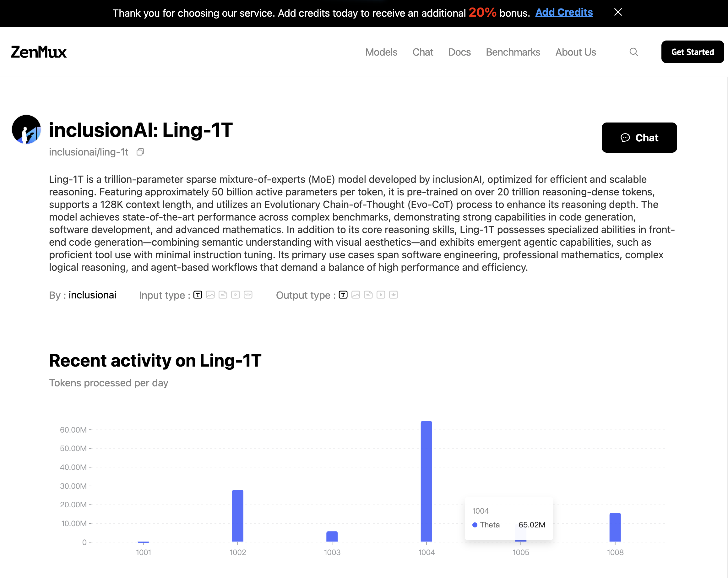Viewport: 728px width, 578px height.
Task: Select the image input type icon
Action: click(211, 295)
